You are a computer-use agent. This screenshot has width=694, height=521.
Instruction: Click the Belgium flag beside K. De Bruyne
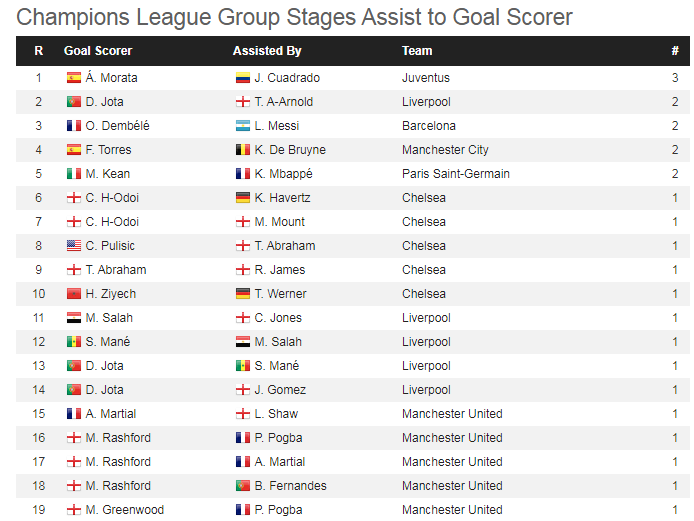pos(243,150)
